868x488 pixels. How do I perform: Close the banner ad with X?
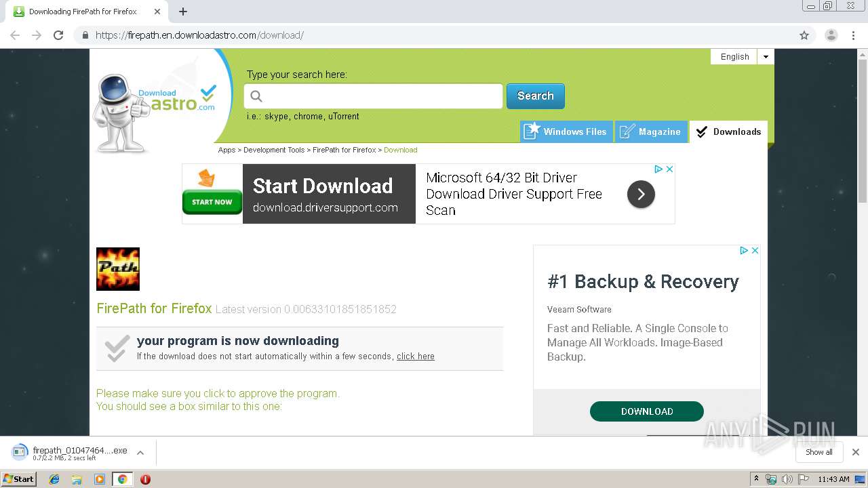tap(669, 169)
